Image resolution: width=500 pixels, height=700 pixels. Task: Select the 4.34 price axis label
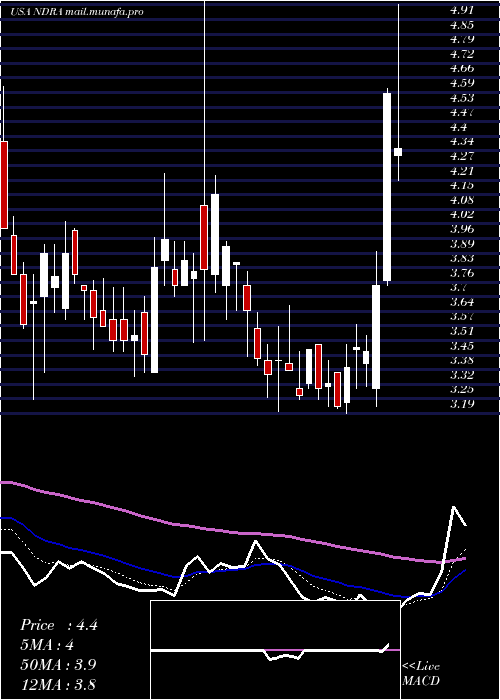coord(461,142)
